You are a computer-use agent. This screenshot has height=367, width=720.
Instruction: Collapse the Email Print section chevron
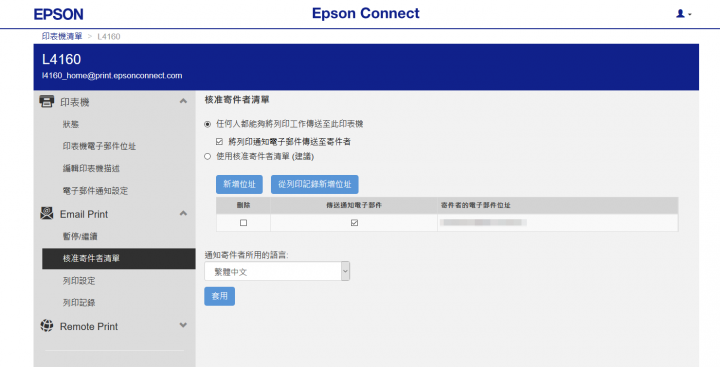[183, 213]
